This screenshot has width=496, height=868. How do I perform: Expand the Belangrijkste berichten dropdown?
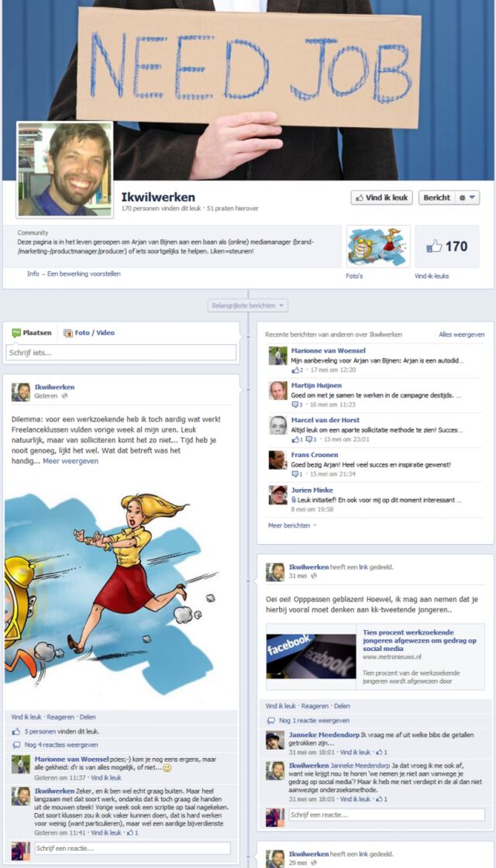point(248,305)
